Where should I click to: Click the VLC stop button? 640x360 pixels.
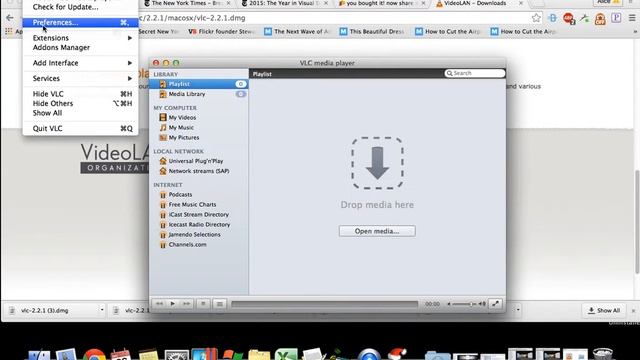203,304
